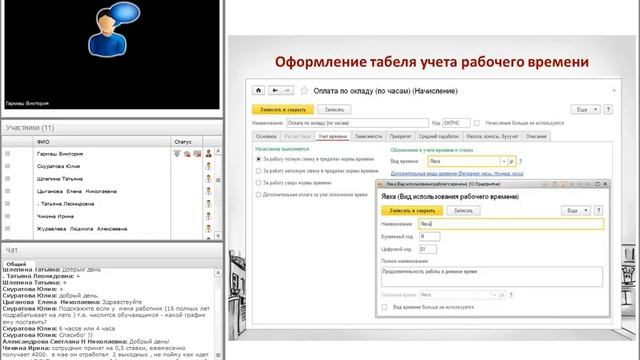Click 'Записать' in the Явка dialog
This screenshot has height=360, width=640.
click(463, 211)
